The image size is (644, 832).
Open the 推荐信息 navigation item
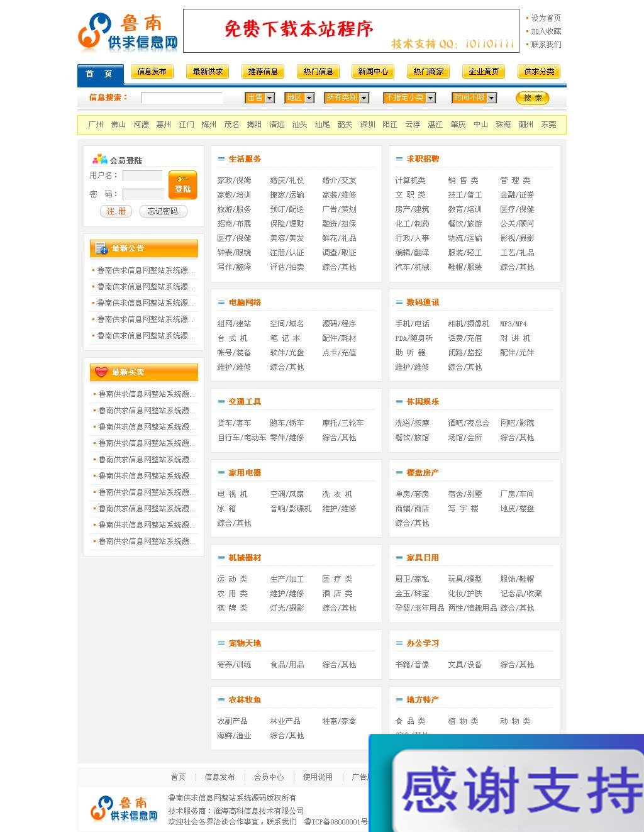point(263,72)
